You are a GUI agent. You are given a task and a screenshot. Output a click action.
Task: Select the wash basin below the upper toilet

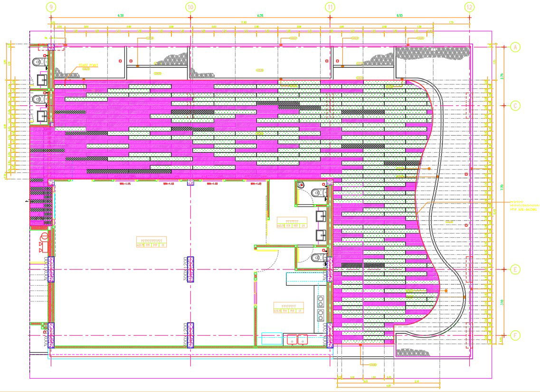42,80
